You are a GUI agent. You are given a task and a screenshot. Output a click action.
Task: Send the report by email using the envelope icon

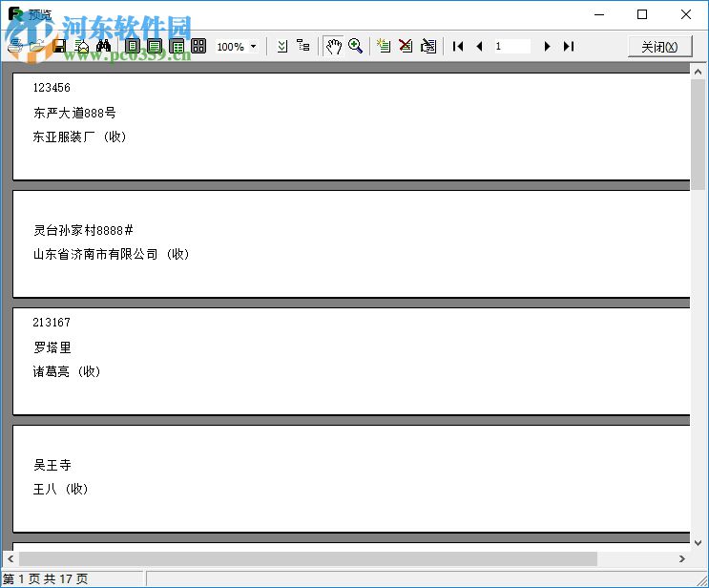point(82,46)
